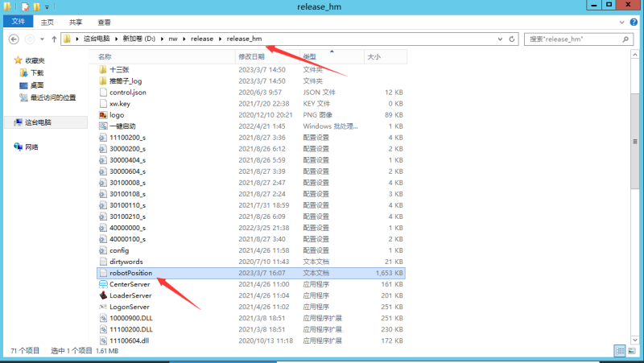The width and height of the screenshot is (644, 363).
Task: Open the 十三张 folder icon
Action: 102,70
